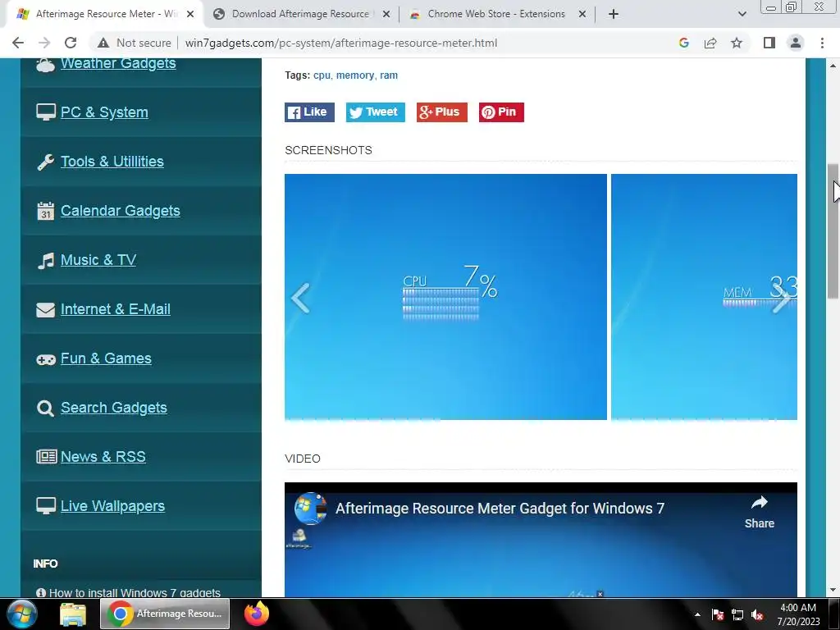Click the magnifier icon beside Search Gadgets
Viewport: 840px width, 630px height.
46,409
